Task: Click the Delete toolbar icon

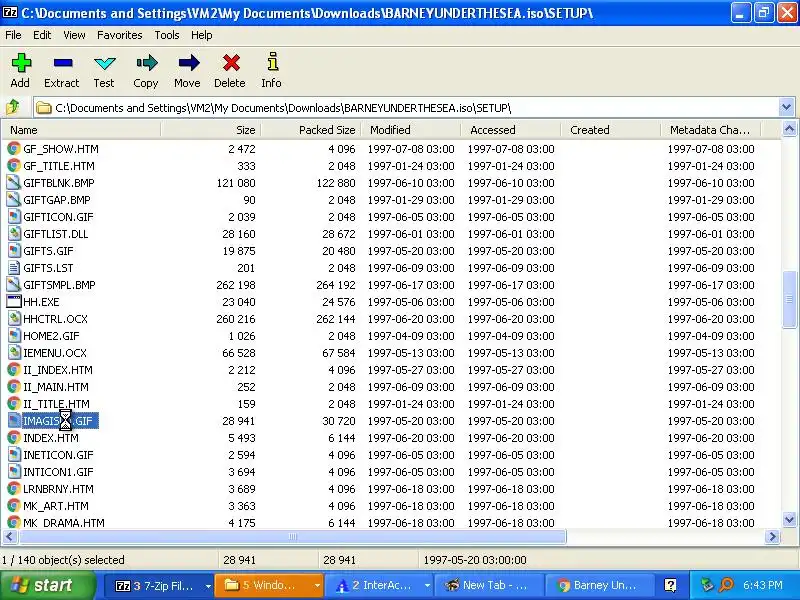Action: coord(231,63)
